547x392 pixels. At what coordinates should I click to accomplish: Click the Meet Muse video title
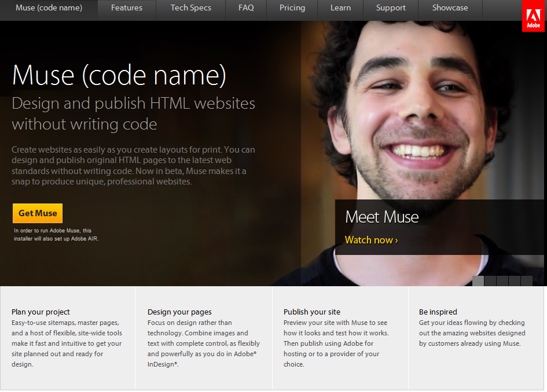coord(382,217)
